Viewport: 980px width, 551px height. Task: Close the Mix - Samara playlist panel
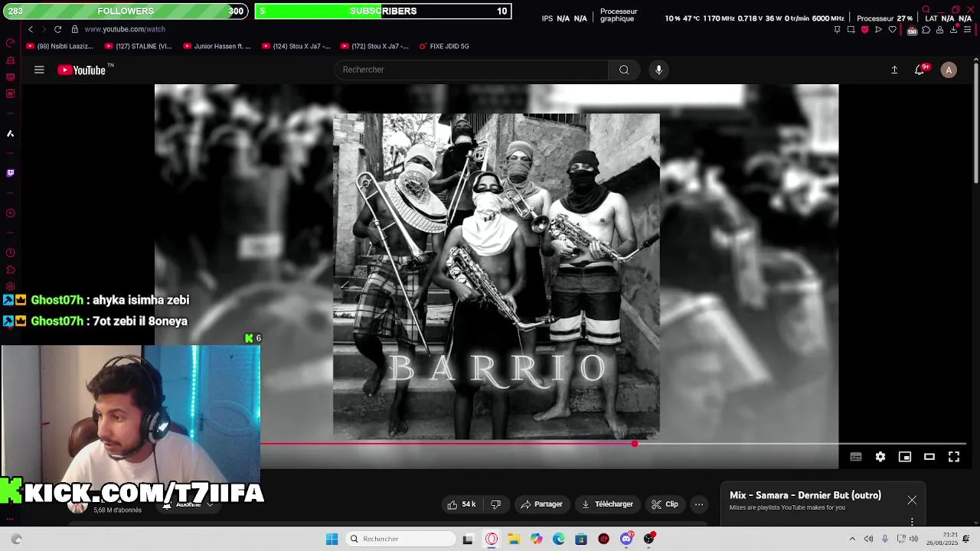(912, 500)
